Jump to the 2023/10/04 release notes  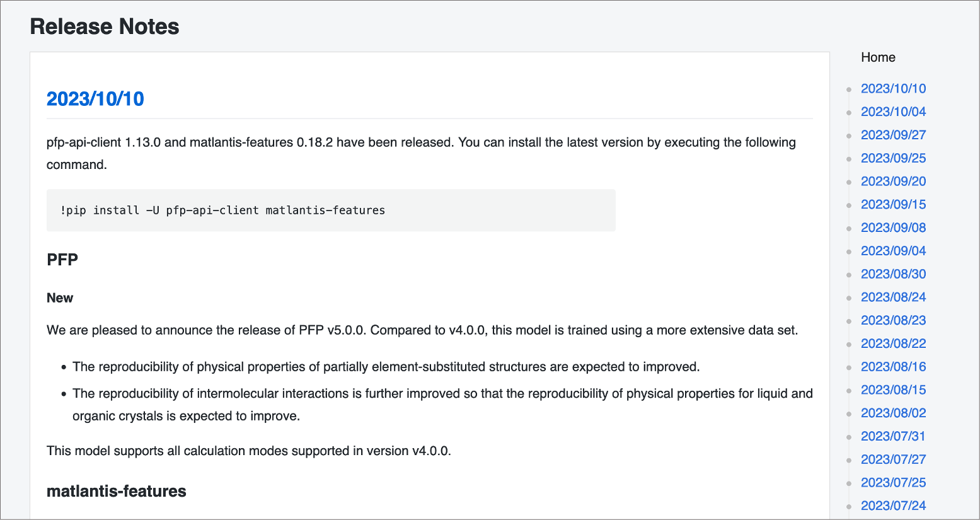tap(893, 112)
